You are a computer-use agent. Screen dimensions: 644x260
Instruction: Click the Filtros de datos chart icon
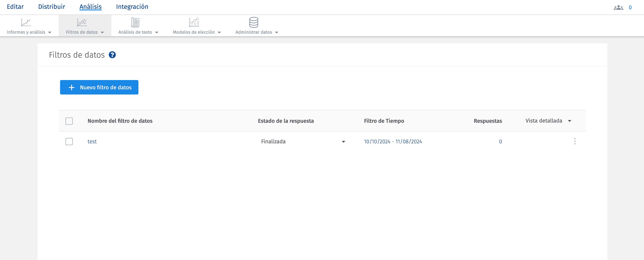(82, 23)
